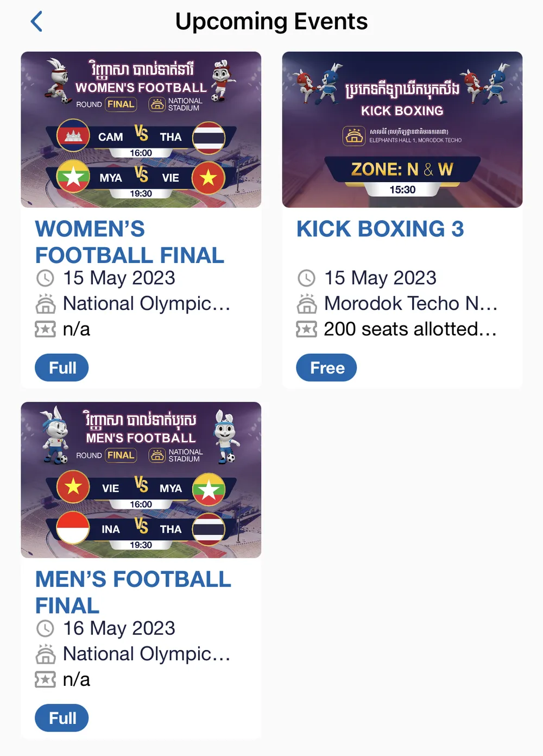Screen dimensions: 543x756
Task: Click stadium icon under Men's Football Final
Action: coord(45,654)
